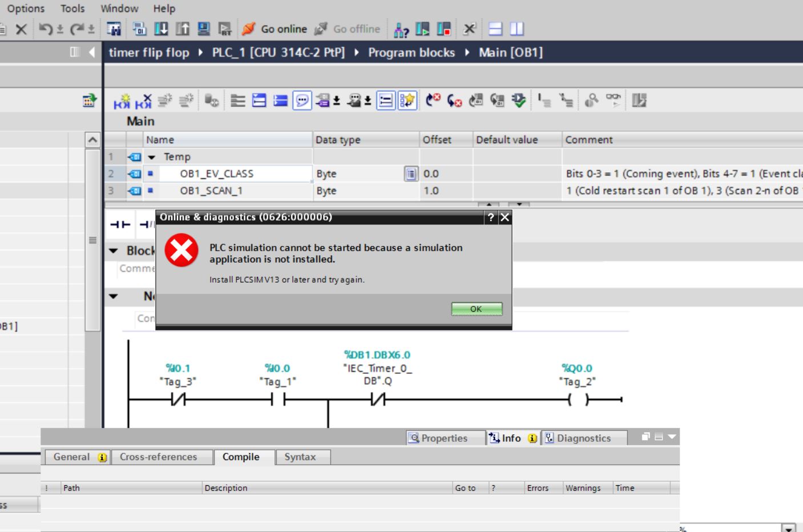Toggle free-form comments list icon

(x=386, y=101)
